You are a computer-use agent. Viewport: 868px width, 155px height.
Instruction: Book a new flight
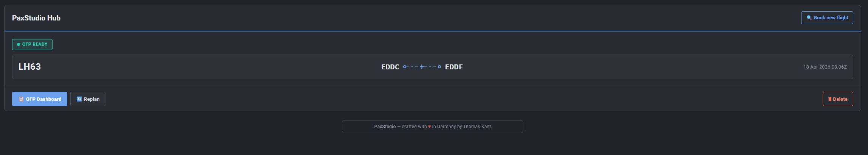827,18
